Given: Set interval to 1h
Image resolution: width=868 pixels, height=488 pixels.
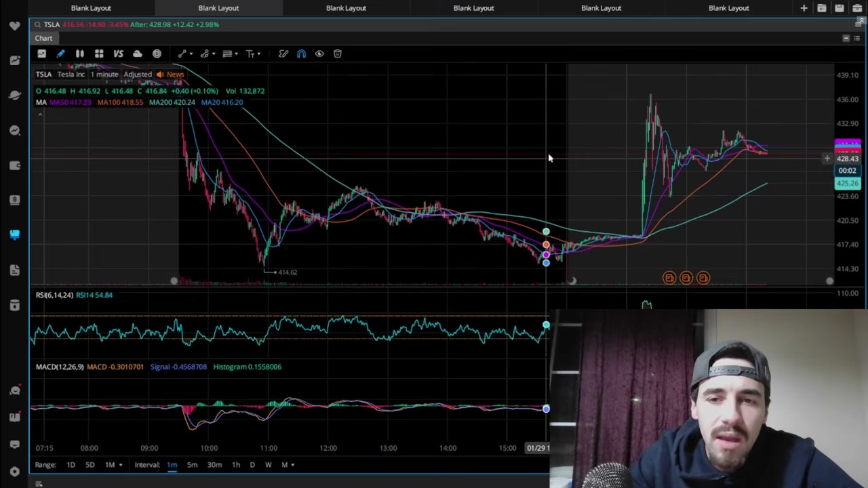Looking at the screenshot, I should point(235,465).
